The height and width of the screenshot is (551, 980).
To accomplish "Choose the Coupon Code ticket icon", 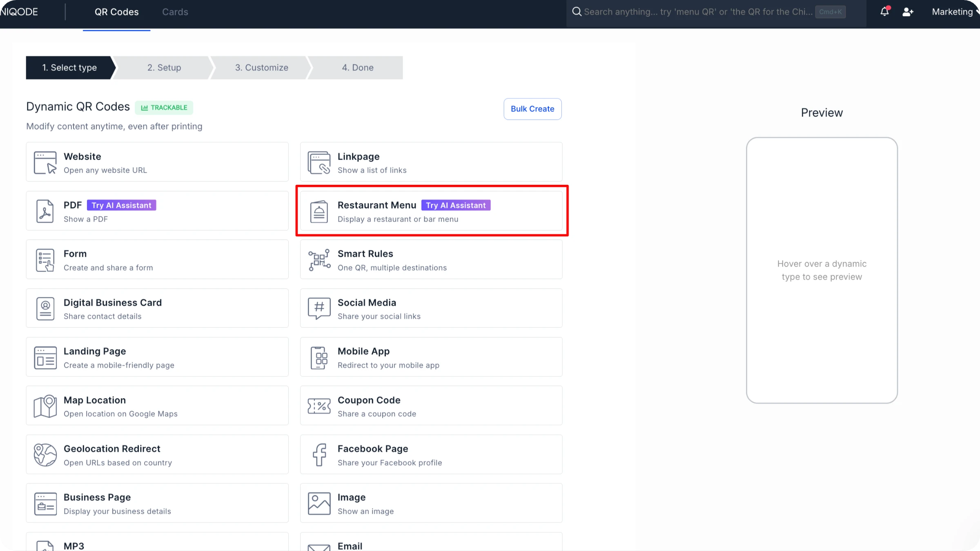I will pos(319,406).
